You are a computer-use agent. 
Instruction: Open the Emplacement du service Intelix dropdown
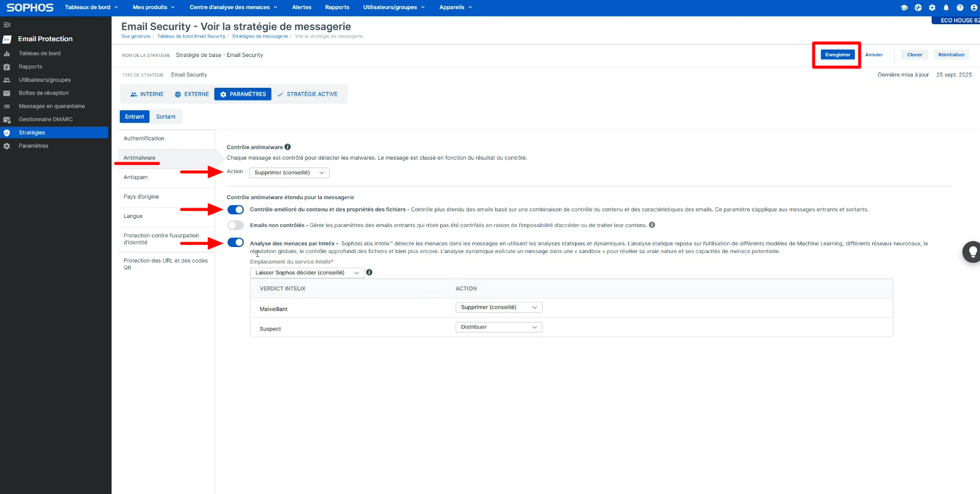point(307,272)
